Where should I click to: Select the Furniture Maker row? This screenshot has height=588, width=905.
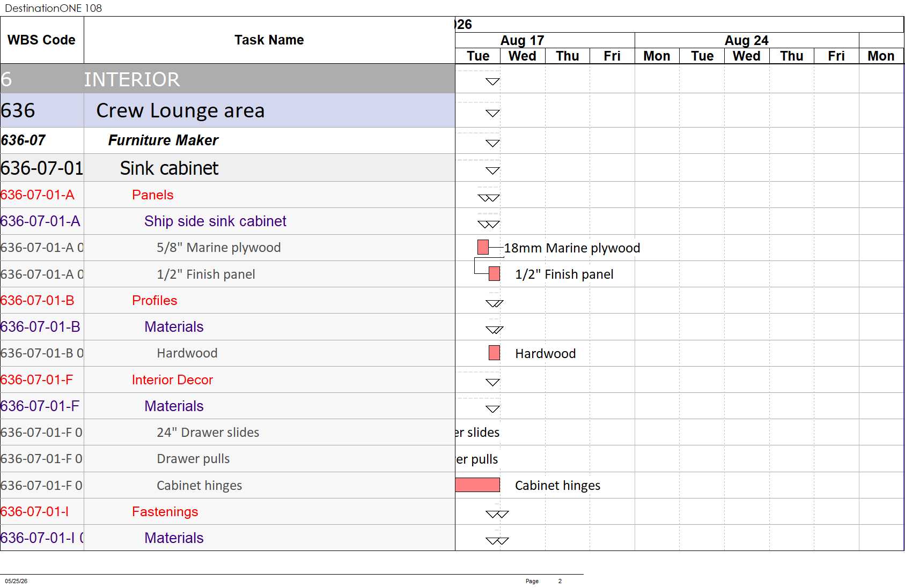(227, 140)
